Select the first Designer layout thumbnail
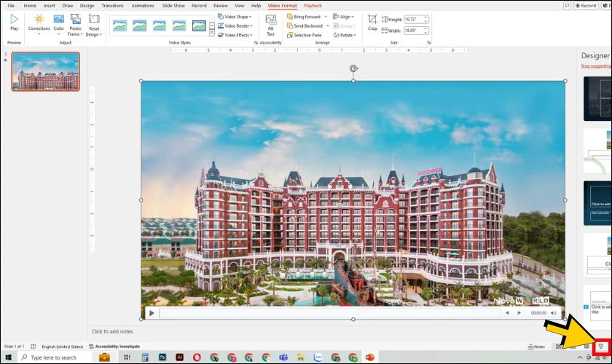Viewport: 612px width, 364px height. click(597, 99)
